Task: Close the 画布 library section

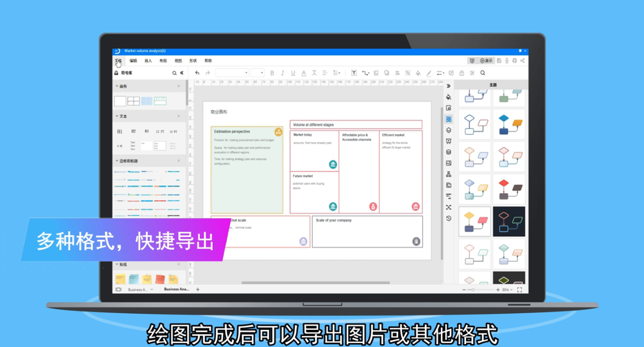Action: click(x=179, y=86)
